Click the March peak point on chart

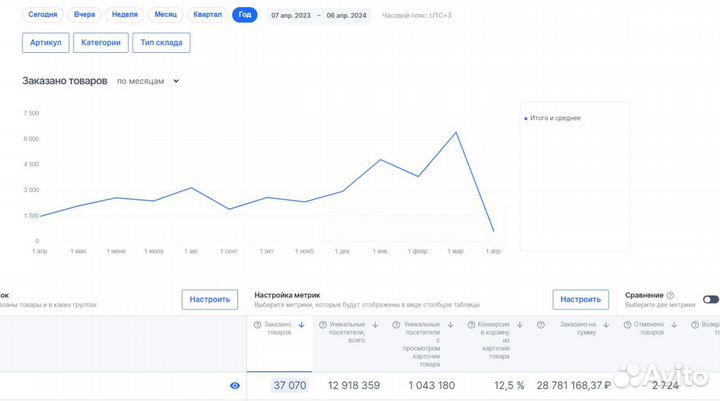[x=456, y=132]
